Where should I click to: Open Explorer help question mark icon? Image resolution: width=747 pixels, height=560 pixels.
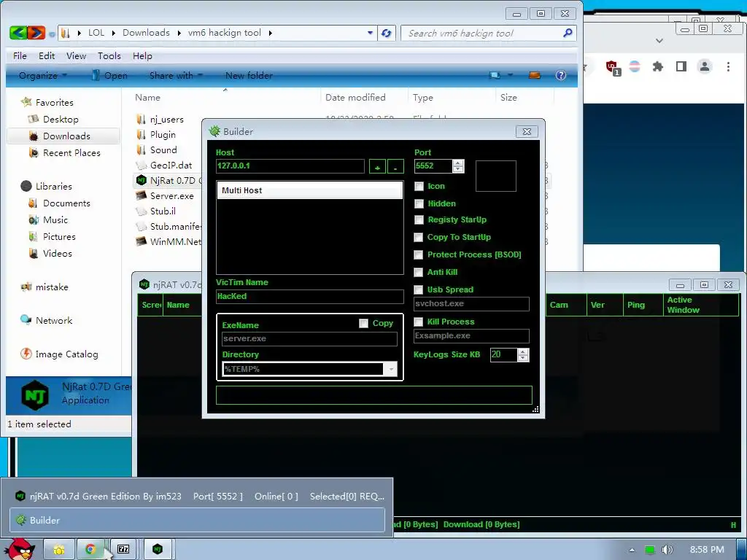click(561, 75)
